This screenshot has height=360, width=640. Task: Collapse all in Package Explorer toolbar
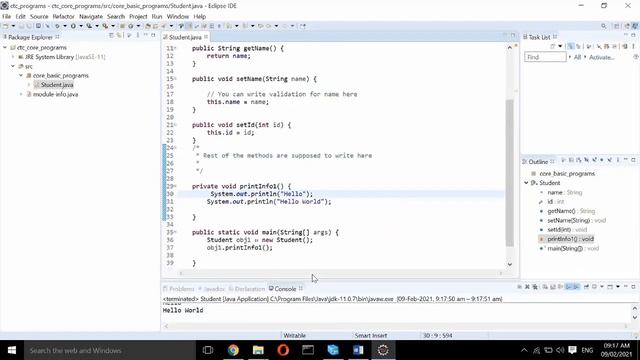point(111,36)
